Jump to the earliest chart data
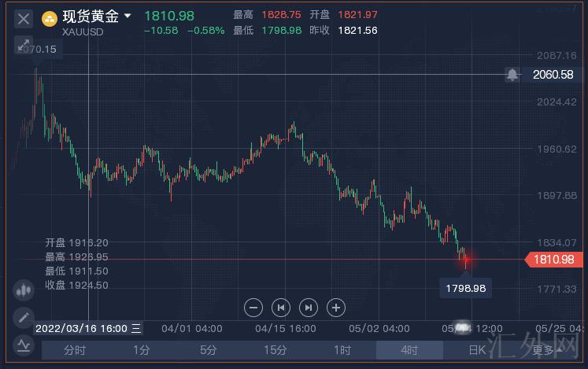The width and height of the screenshot is (588, 369). (280, 308)
